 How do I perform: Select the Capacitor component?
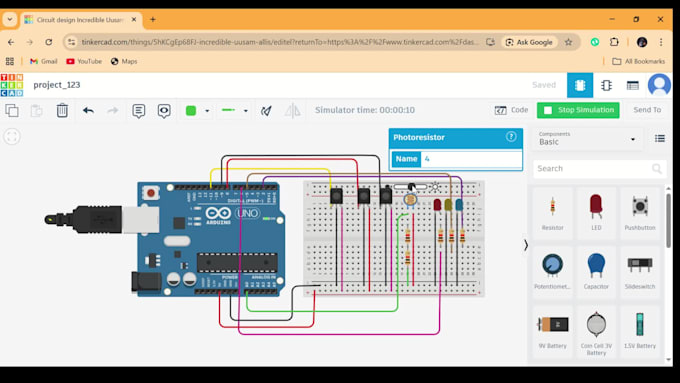tap(596, 272)
